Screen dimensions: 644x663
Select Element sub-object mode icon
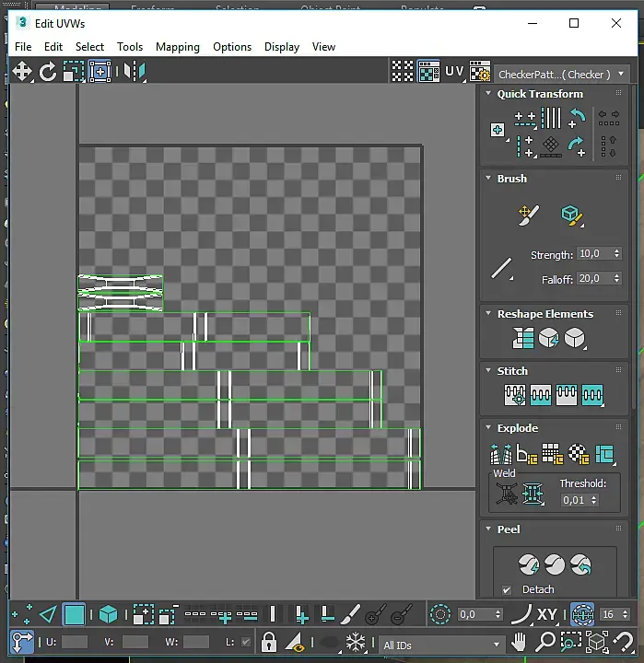click(108, 614)
